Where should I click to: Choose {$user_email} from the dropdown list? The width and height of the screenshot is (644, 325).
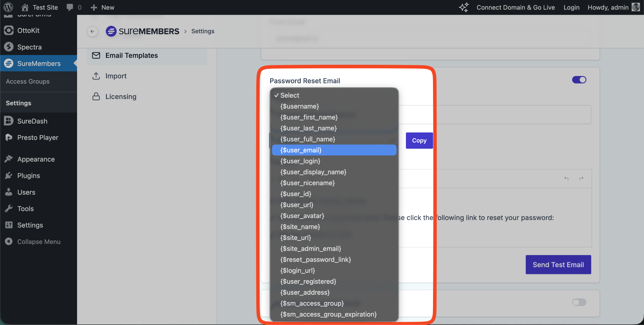[334, 150]
